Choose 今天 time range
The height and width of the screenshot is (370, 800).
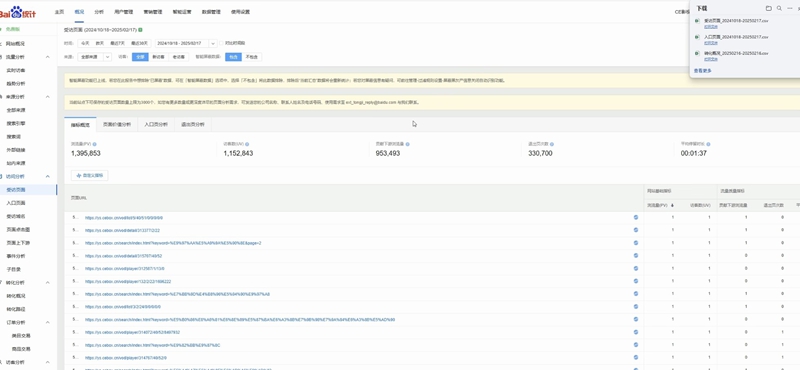85,43
